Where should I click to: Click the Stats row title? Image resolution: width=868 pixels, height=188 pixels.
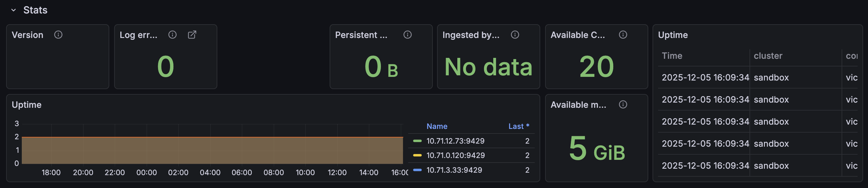(x=35, y=10)
